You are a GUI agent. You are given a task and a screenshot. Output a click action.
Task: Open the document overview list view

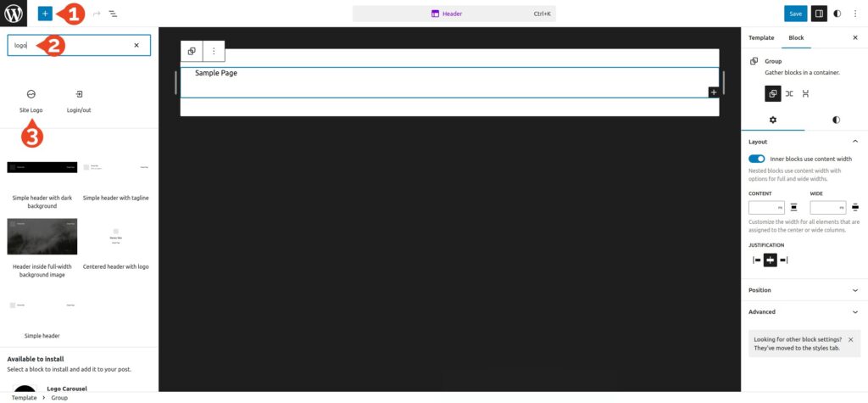(x=113, y=14)
